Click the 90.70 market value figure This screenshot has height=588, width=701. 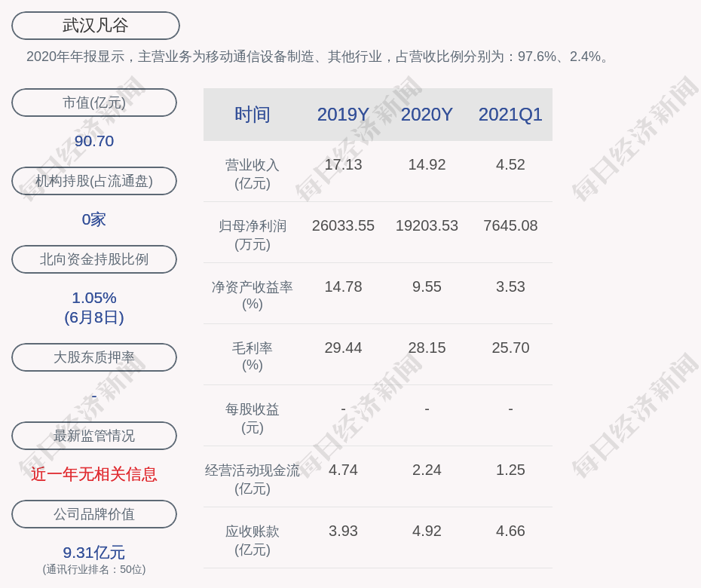click(x=94, y=141)
